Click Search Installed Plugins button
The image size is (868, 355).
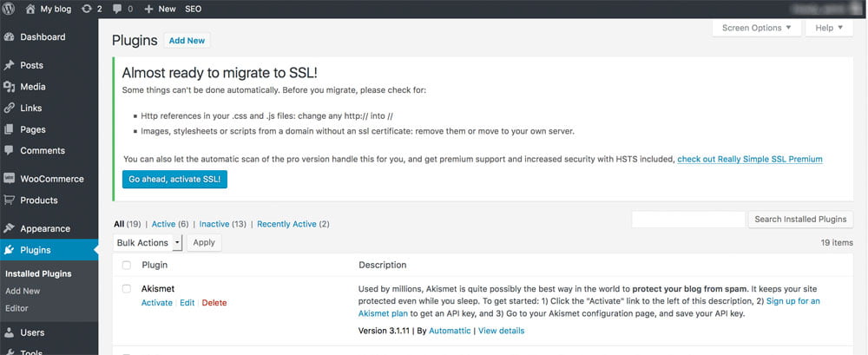pos(800,220)
